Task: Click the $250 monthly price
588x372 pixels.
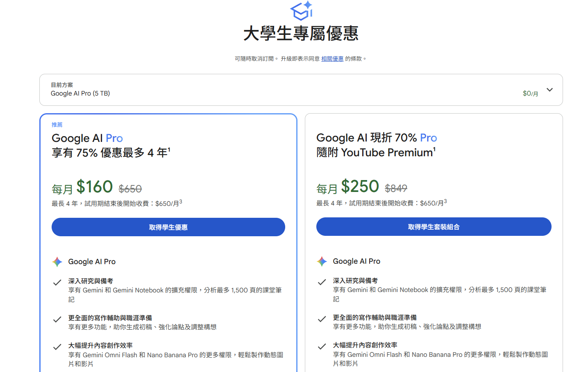Action: pyautogui.click(x=360, y=186)
